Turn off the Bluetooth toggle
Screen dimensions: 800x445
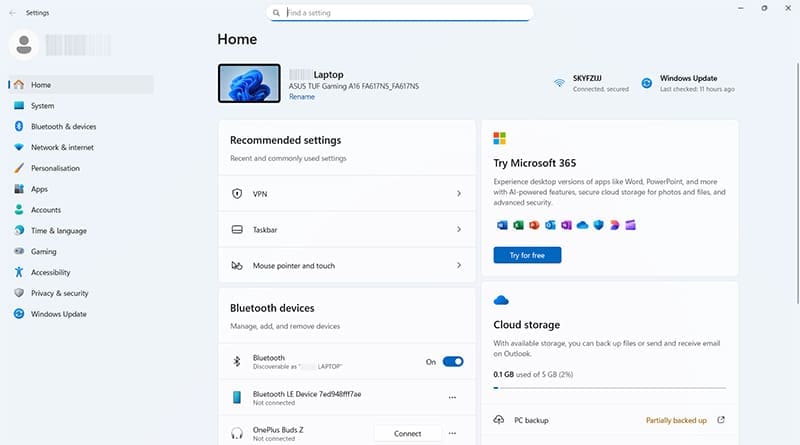(x=453, y=361)
